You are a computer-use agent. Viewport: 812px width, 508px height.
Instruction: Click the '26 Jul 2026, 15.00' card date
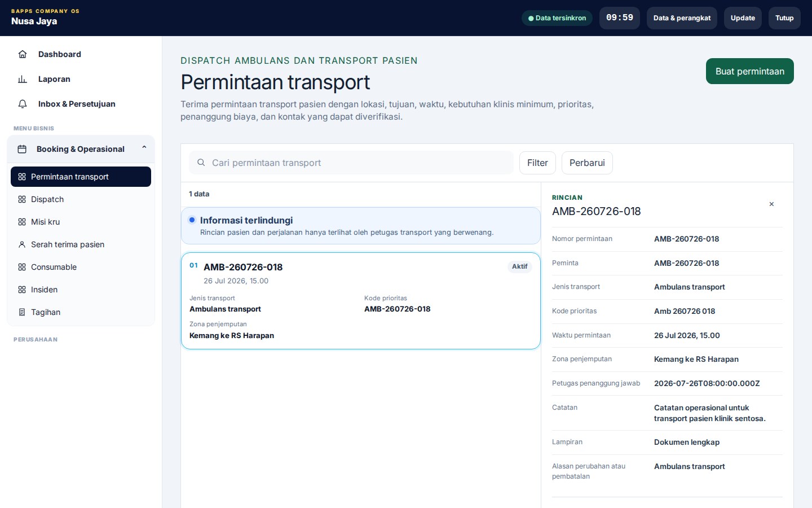[236, 281]
